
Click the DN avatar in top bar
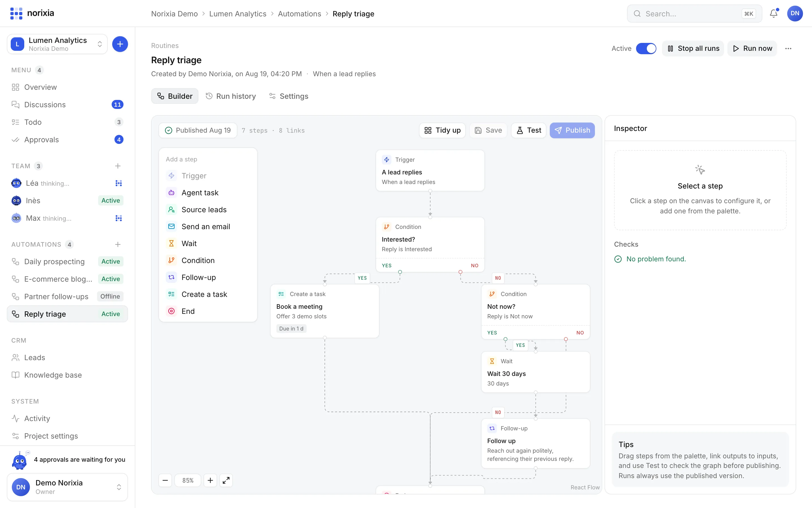[795, 14]
